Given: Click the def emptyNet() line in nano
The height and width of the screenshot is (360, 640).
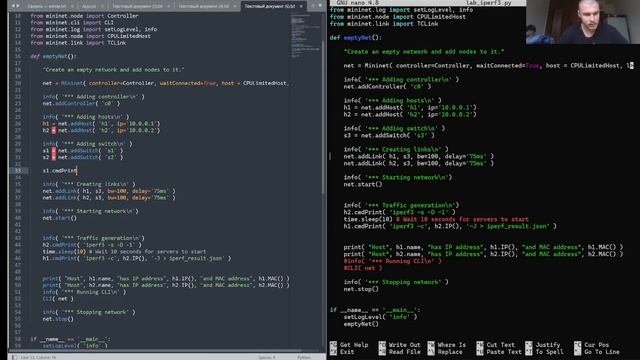Looking at the screenshot, I should click(356, 38).
